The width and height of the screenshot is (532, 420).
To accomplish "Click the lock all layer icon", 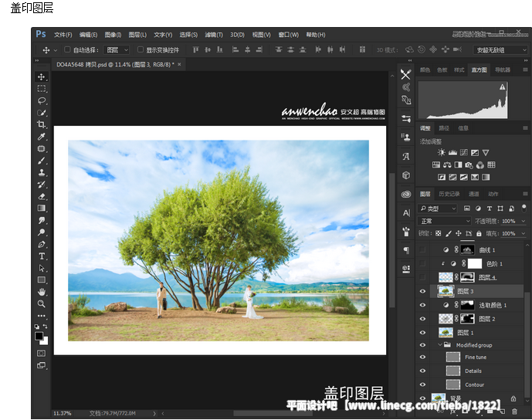I will pyautogui.click(x=479, y=233).
